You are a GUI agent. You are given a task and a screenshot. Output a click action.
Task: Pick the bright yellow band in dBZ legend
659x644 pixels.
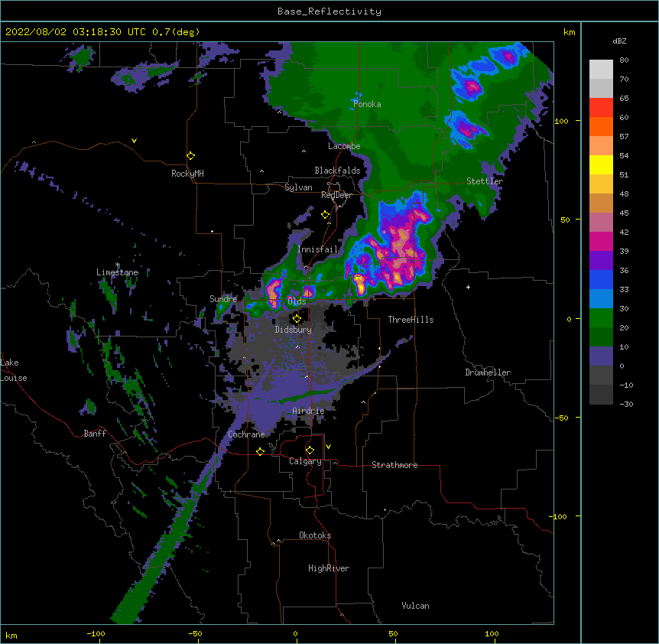(x=601, y=164)
